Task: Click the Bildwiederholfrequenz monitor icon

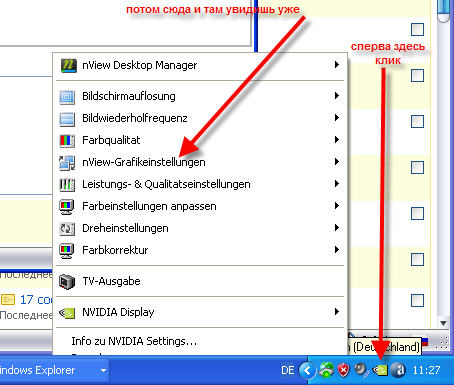Action: click(x=67, y=119)
